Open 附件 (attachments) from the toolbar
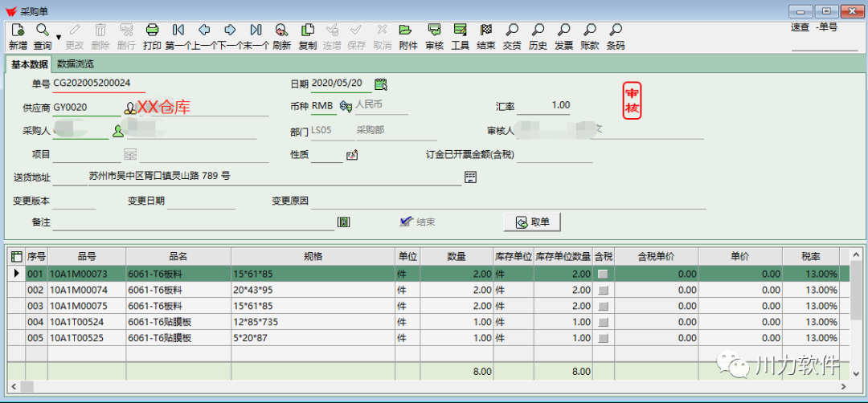This screenshot has width=868, height=403. [408, 35]
